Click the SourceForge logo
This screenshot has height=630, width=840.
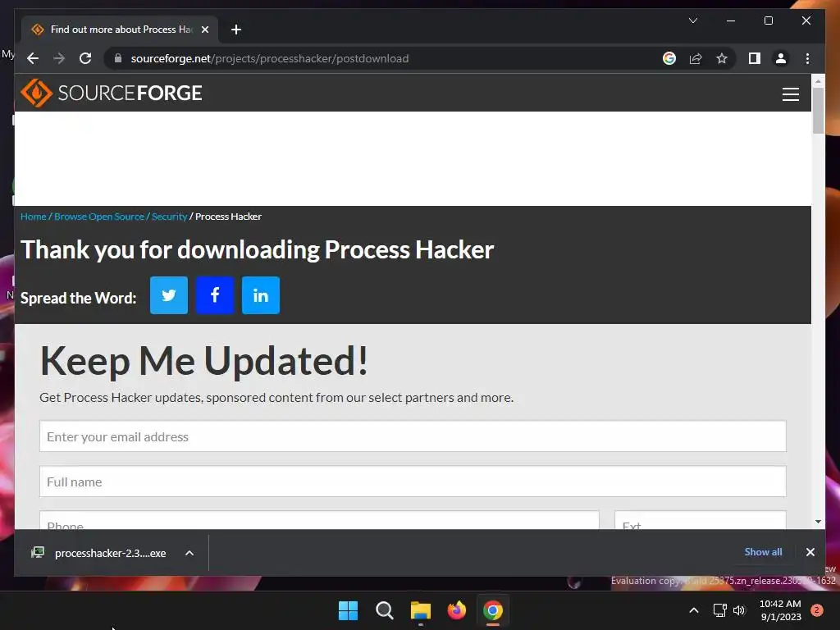[112, 93]
